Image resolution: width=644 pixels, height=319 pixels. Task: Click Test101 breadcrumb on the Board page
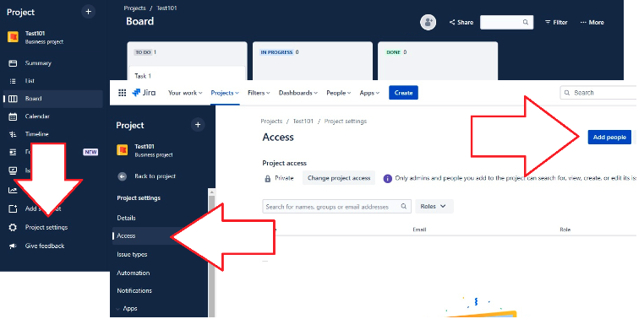[166, 8]
